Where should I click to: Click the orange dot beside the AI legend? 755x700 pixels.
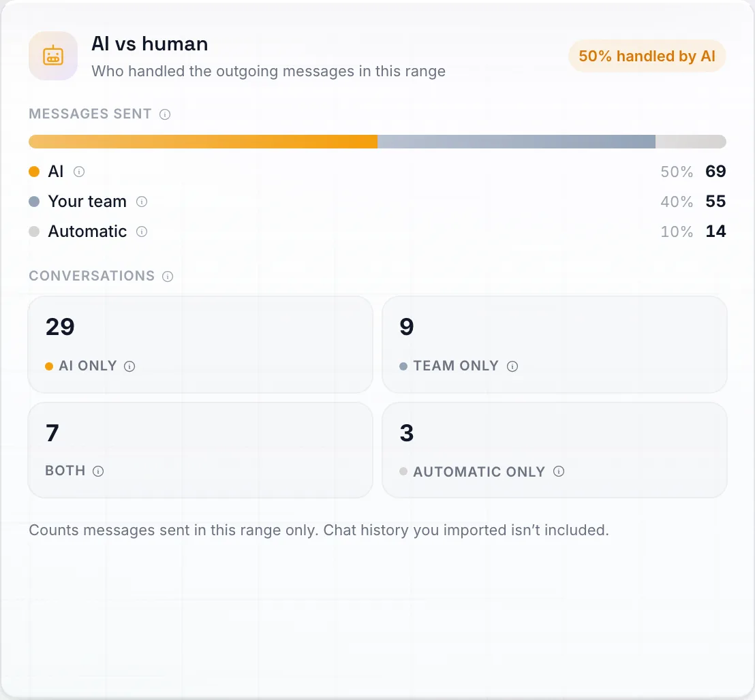[34, 172]
